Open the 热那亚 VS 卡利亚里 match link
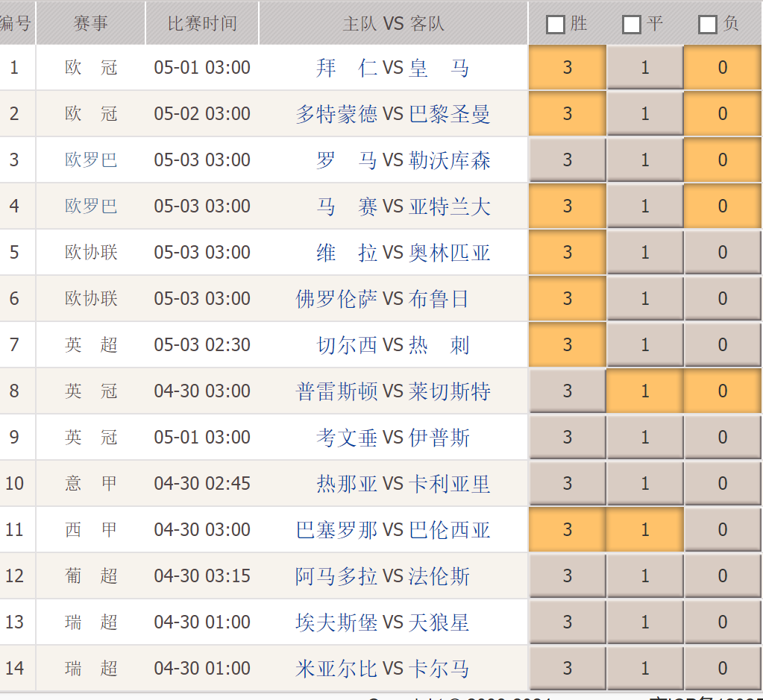The width and height of the screenshot is (763, 700). click(403, 484)
